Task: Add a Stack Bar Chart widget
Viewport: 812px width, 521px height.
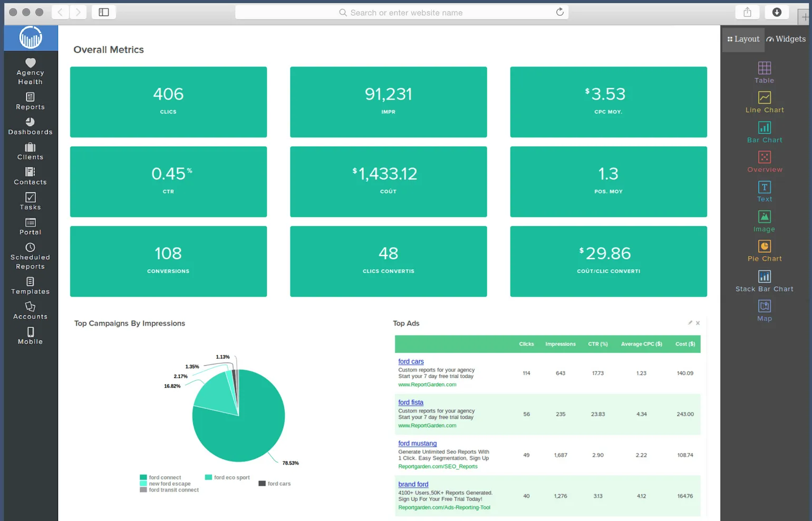Action: (x=764, y=281)
